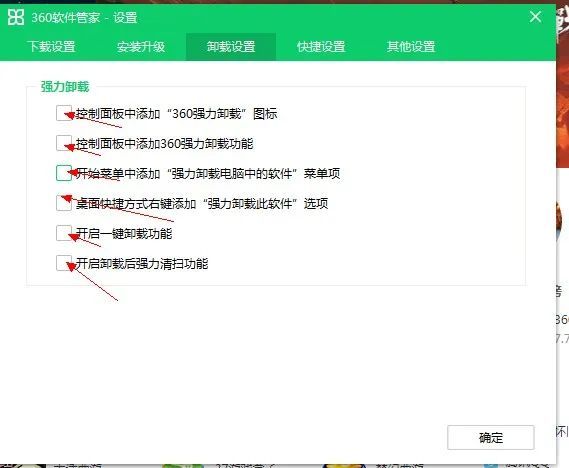Enable the 开启一键卸载功能 checkbox
The height and width of the screenshot is (468, 569).
point(64,233)
